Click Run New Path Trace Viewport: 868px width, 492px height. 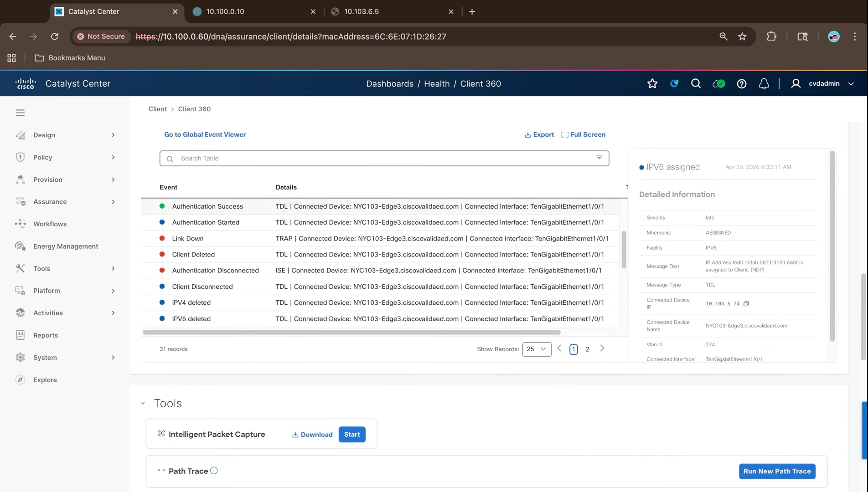[x=777, y=471]
